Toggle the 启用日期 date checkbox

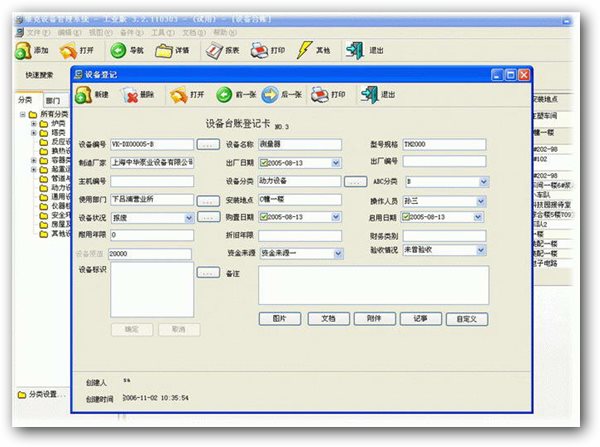(407, 217)
